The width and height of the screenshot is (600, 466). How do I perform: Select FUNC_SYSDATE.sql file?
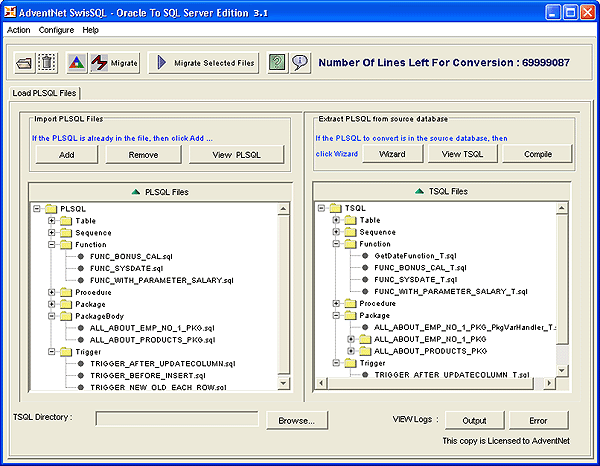127,268
